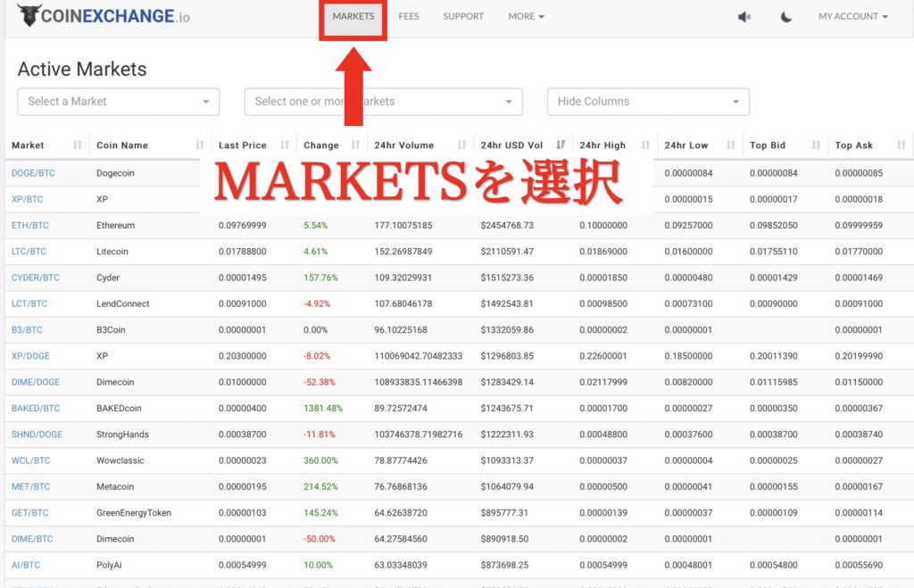Sort by the Last Price column
This screenshot has height=588, width=914.
[x=253, y=145]
